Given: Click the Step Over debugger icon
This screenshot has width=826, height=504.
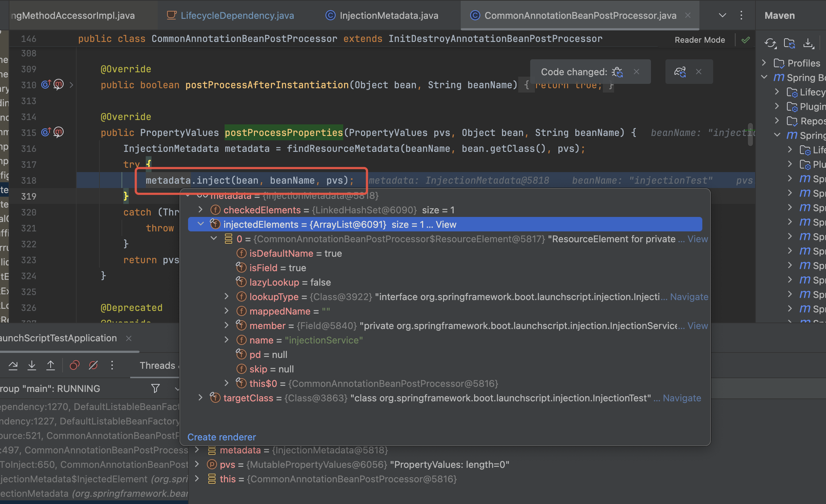Looking at the screenshot, I should pyautogui.click(x=13, y=366).
